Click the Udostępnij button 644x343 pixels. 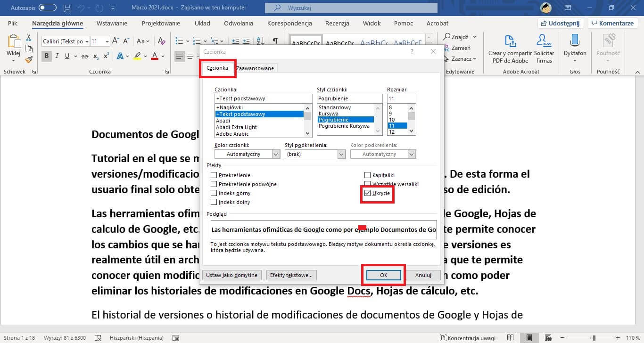(561, 23)
